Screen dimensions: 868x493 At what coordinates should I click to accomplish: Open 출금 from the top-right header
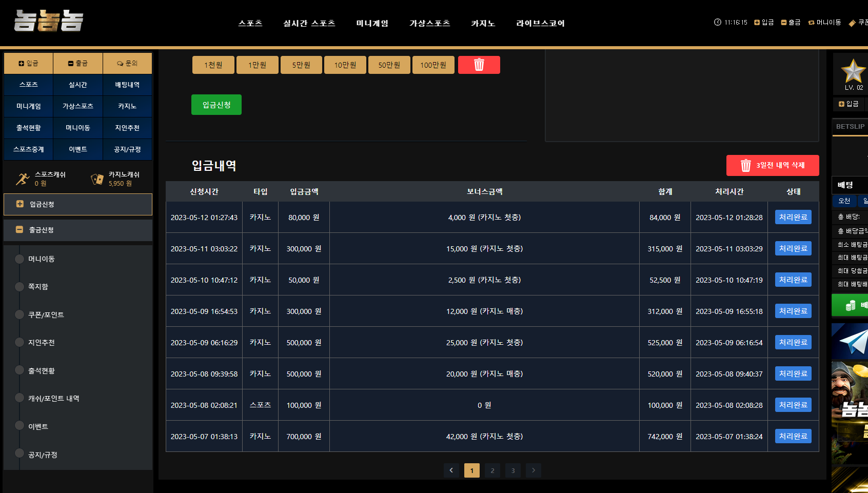coord(791,23)
